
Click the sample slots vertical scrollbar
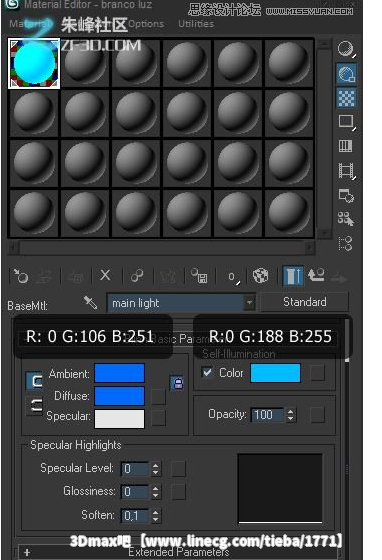pos(324,138)
